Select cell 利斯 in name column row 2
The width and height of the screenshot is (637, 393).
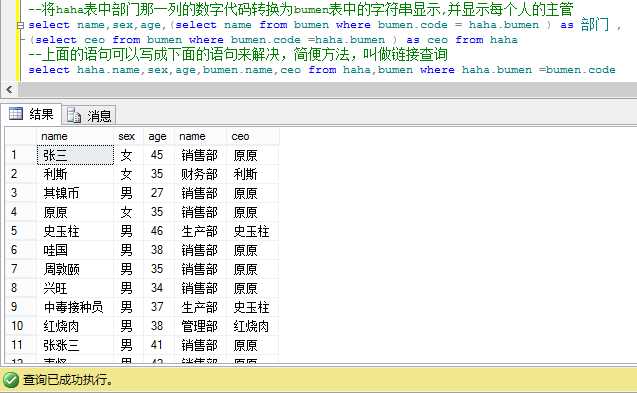(75, 174)
